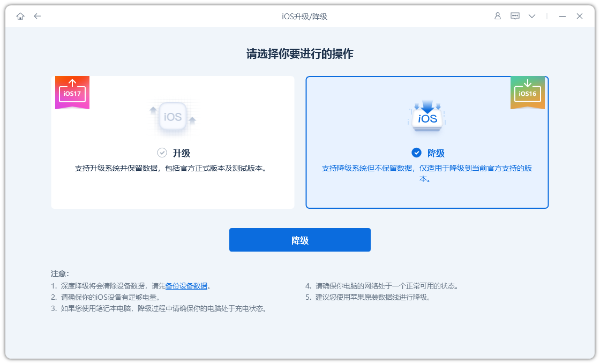This screenshot has width=600, height=364.
Task: Open the account profile icon
Action: point(497,16)
